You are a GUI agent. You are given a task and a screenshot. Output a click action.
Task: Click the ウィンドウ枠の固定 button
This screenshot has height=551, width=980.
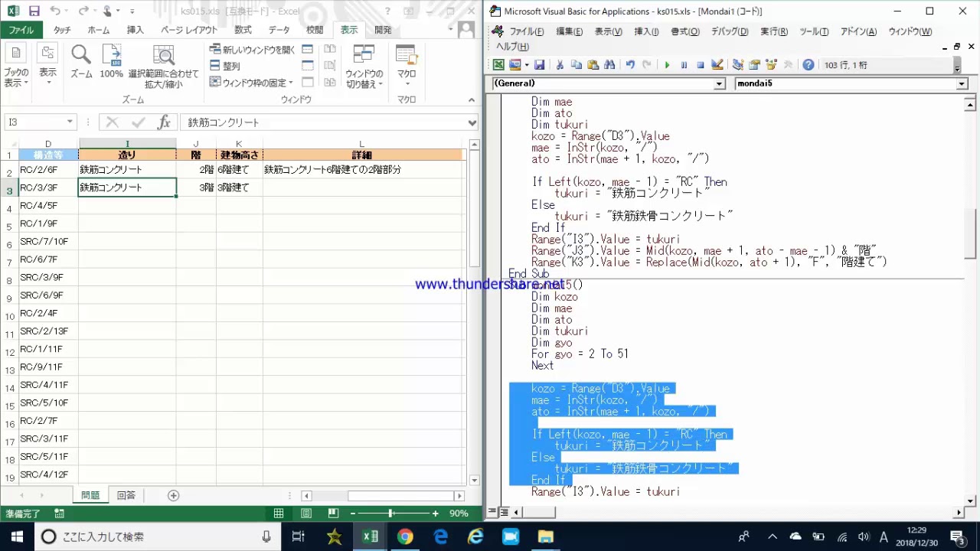(252, 83)
